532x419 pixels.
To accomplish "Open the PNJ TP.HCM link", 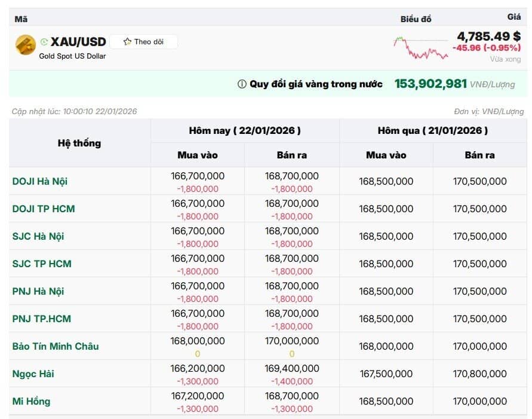I will pos(41,319).
